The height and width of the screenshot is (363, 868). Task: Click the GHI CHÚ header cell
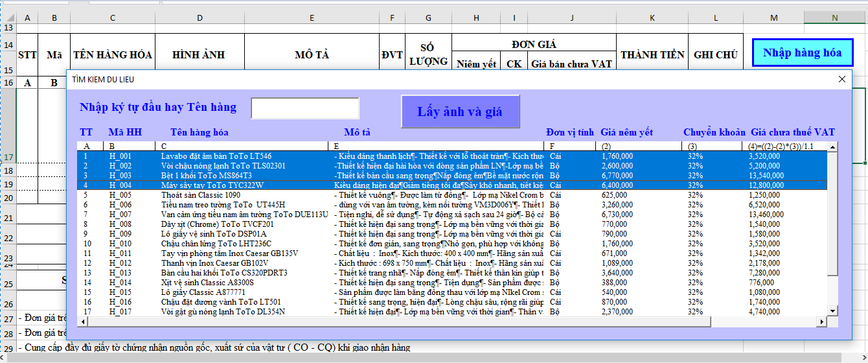pos(716,55)
